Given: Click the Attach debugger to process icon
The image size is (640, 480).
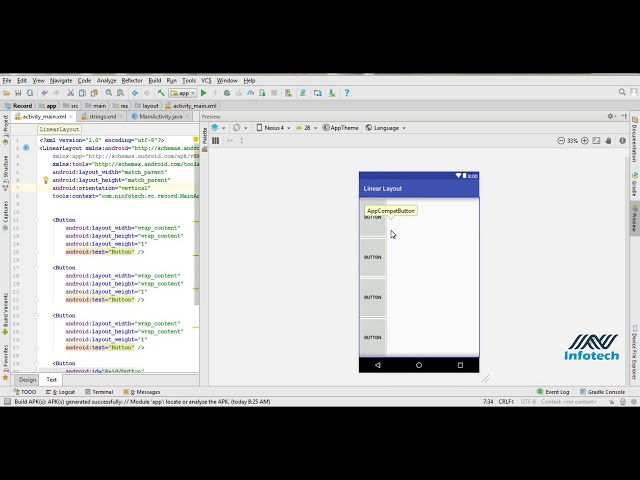Looking at the screenshot, I should (x=262, y=93).
